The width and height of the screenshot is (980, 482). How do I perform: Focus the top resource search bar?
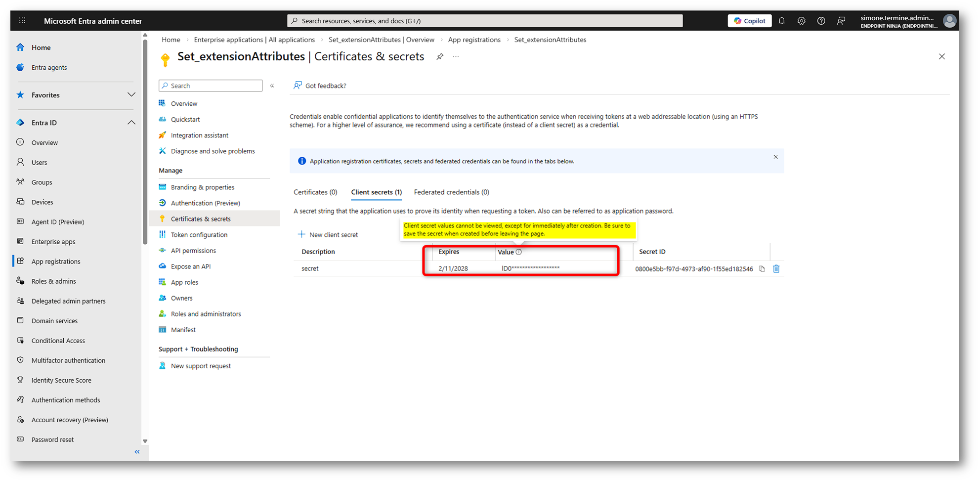pyautogui.click(x=485, y=21)
